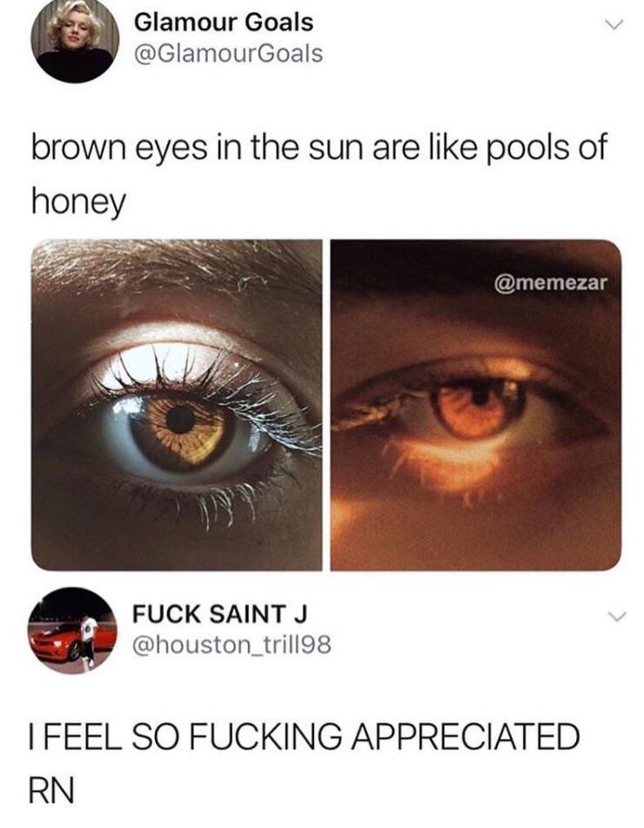Click the word 'honey' in the tweet
This screenshot has height=828, width=644.
point(79,201)
